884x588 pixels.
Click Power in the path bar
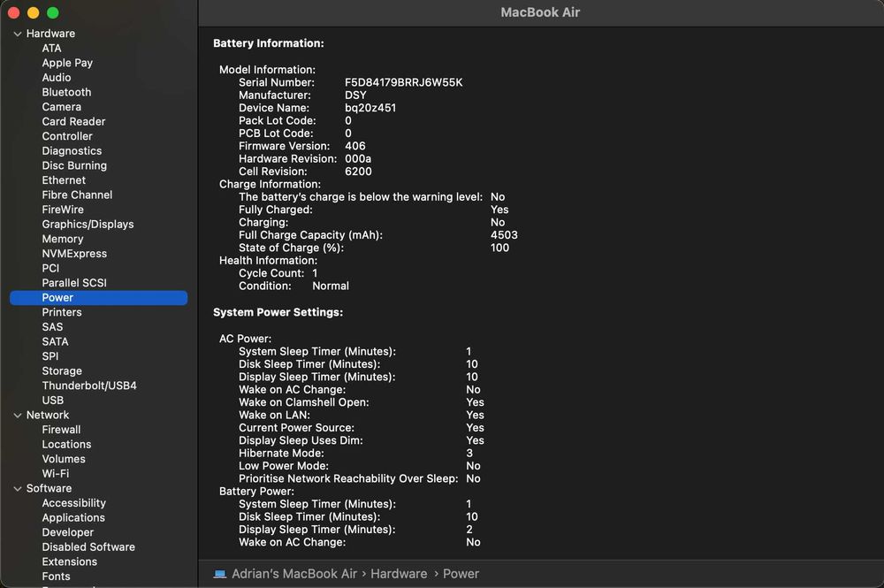point(461,574)
